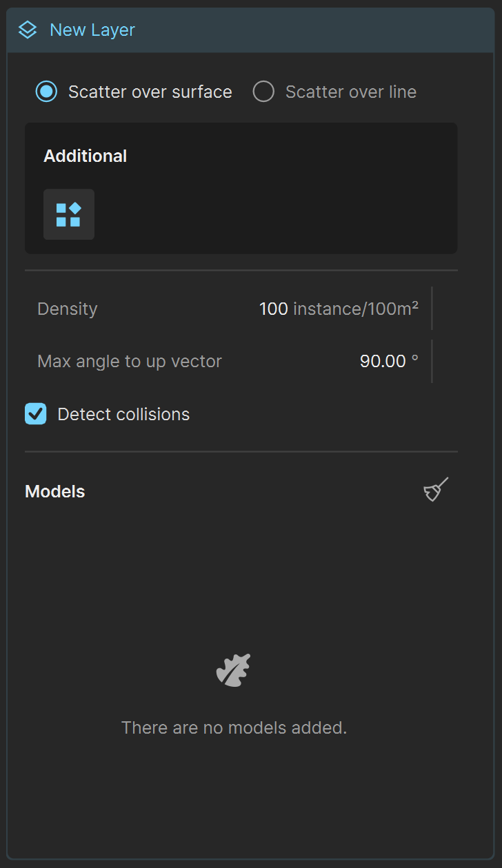
Task: Click the New Layer header title
Action: (x=92, y=30)
